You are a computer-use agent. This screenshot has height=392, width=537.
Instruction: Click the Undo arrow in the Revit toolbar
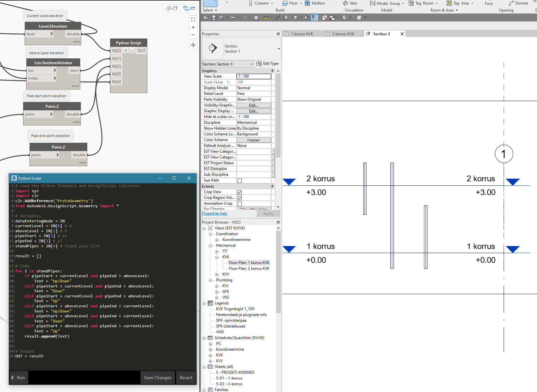[233, 18]
